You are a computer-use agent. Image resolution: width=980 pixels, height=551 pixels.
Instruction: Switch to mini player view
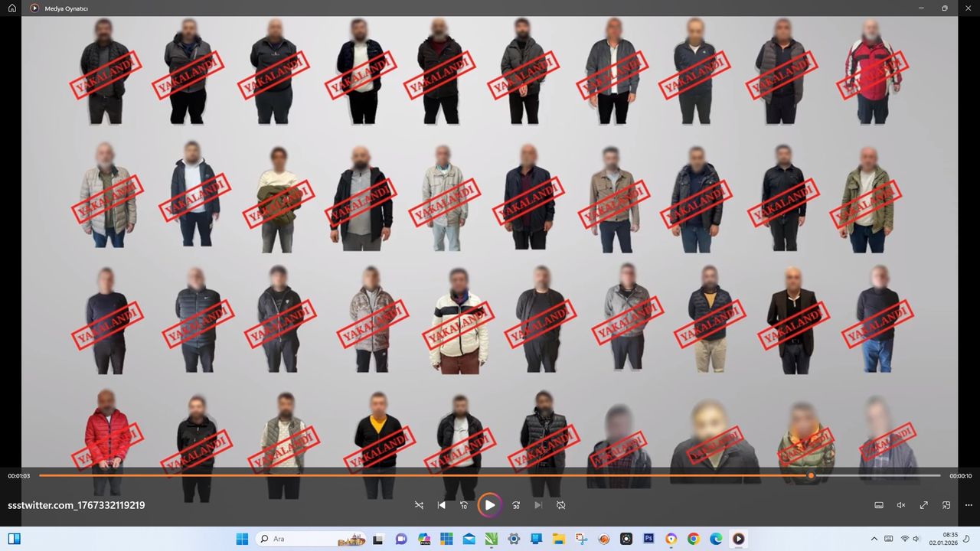pos(946,505)
